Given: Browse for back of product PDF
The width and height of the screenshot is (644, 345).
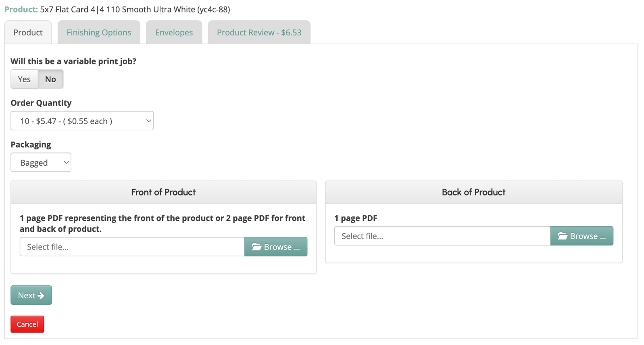Looking at the screenshot, I should click(x=581, y=236).
